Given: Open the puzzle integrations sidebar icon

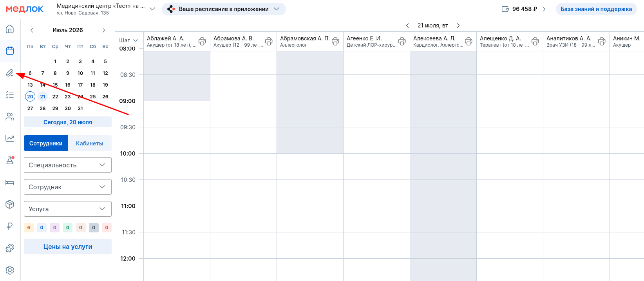Looking at the screenshot, I should coord(10,248).
